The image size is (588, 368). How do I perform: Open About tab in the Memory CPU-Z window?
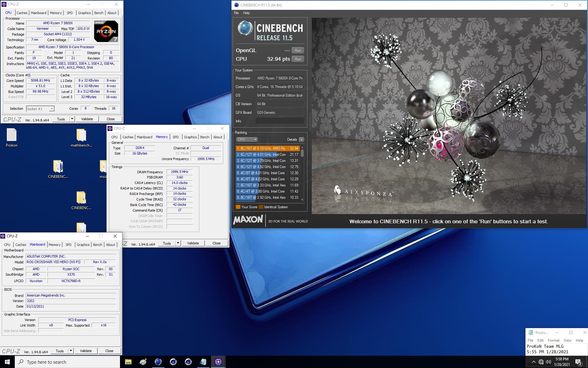218,137
